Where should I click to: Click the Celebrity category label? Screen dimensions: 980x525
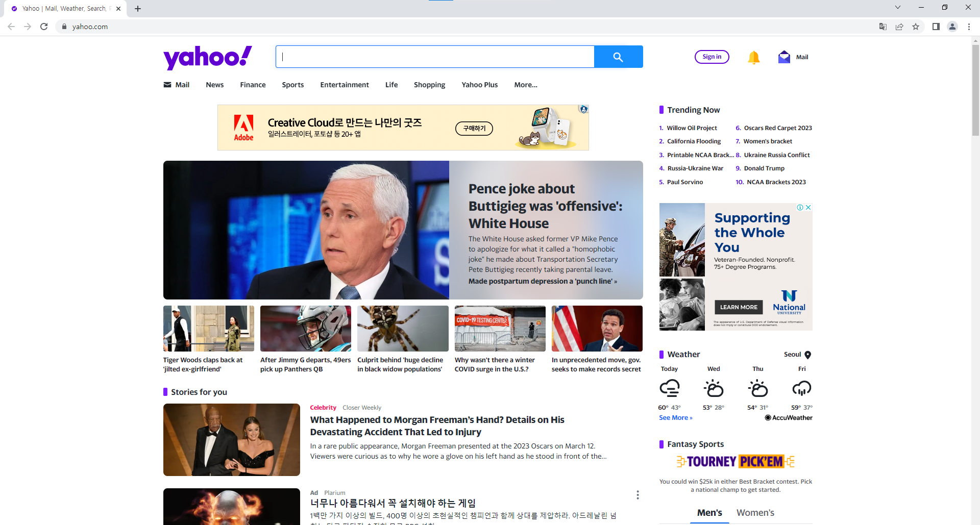[323, 408]
